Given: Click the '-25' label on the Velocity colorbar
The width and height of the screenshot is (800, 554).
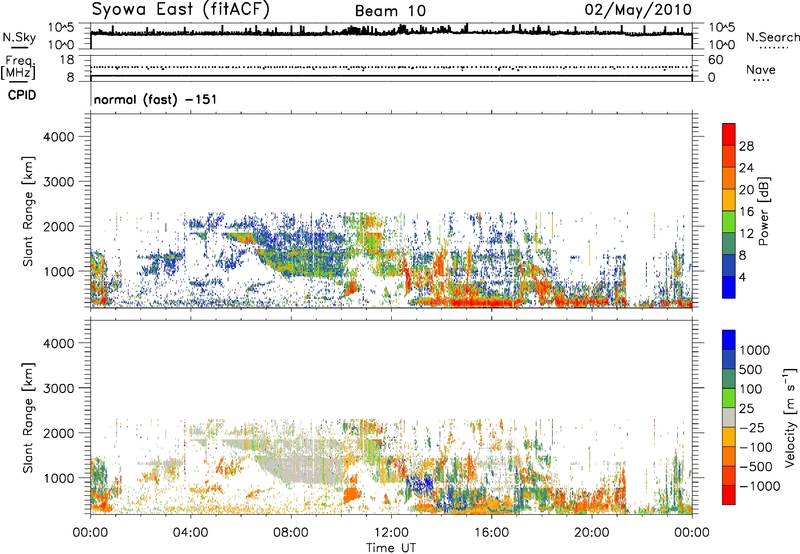Looking at the screenshot, I should point(752,428).
